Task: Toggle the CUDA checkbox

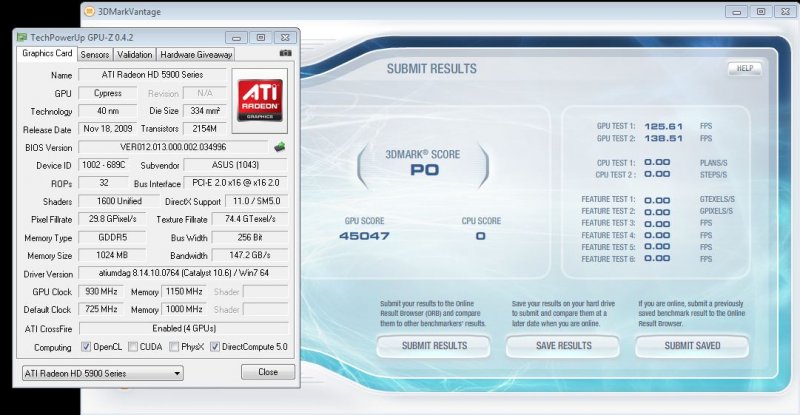Action: click(133, 347)
